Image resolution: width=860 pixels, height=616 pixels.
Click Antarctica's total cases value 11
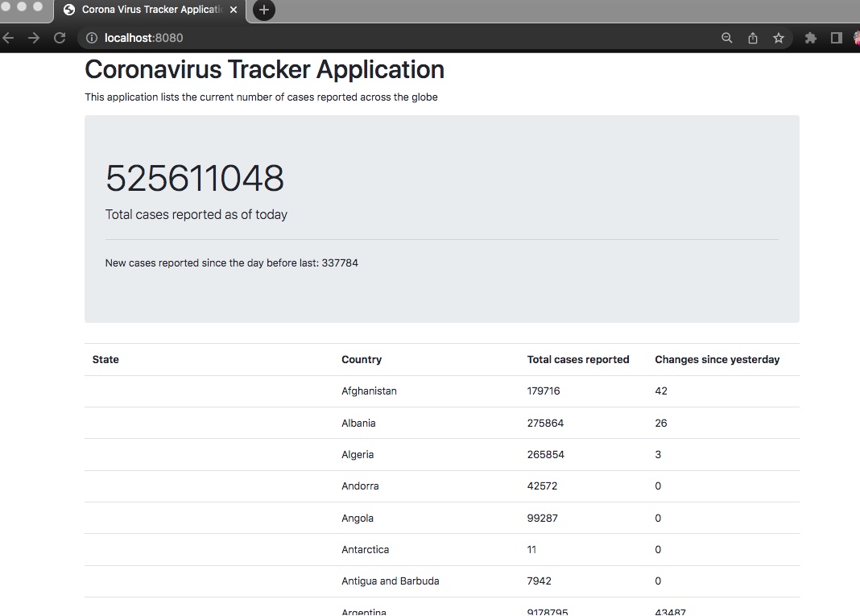pyautogui.click(x=532, y=550)
